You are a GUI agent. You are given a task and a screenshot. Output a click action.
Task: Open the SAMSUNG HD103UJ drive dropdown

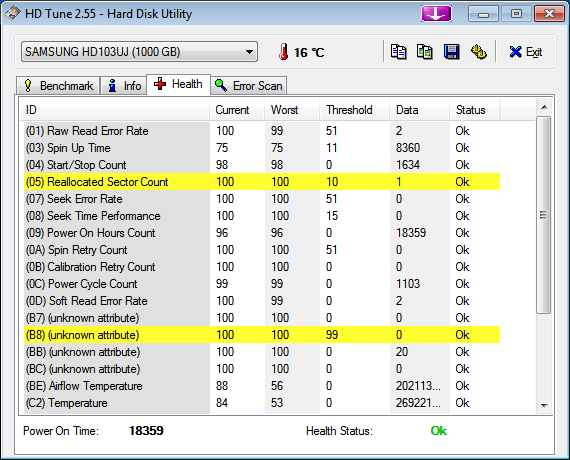click(x=139, y=52)
